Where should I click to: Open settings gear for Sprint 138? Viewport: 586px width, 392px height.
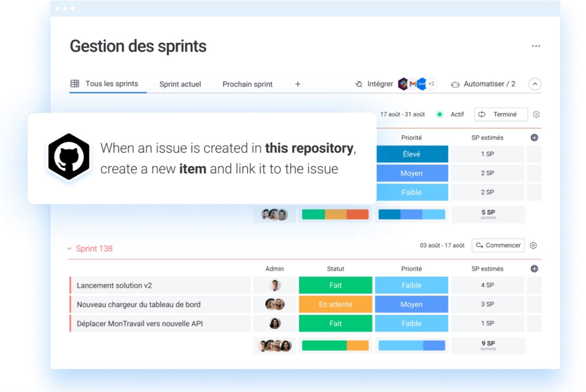click(x=534, y=246)
